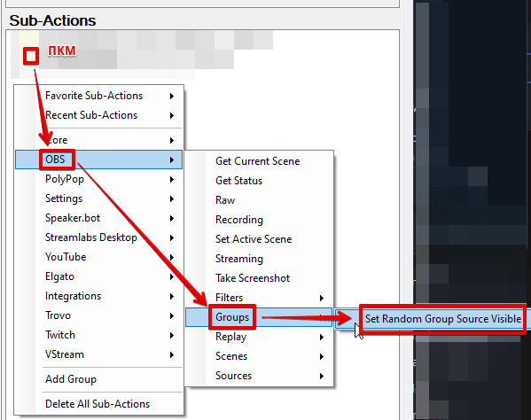Open the Streamlabs Desktop submenu
The image size is (531, 420).
pyautogui.click(x=98, y=237)
